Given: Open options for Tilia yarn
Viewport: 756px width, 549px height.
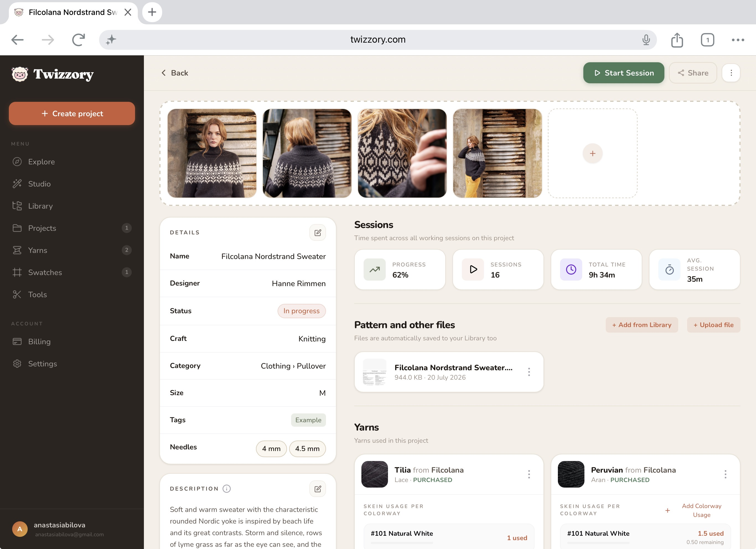Looking at the screenshot, I should pyautogui.click(x=529, y=474).
